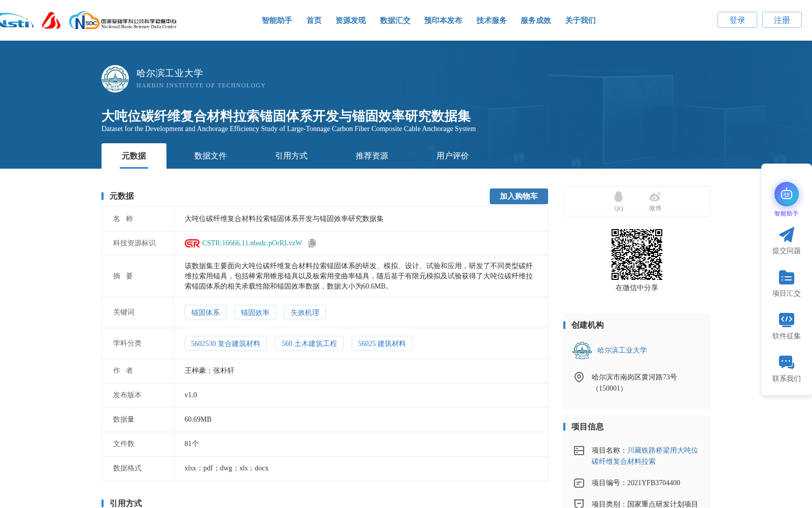Click the Harbin Institute of Technology emblem
Image resolution: width=812 pixels, height=508 pixels.
115,79
